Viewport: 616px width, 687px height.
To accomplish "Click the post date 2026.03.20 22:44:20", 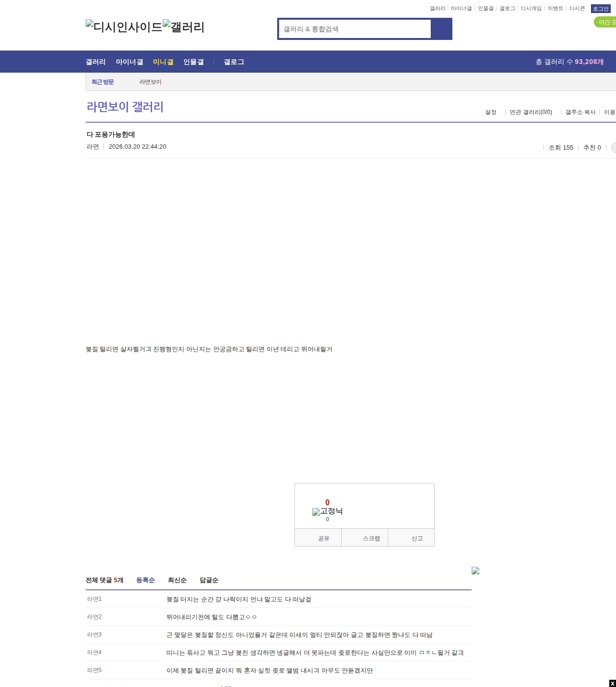I will point(138,147).
